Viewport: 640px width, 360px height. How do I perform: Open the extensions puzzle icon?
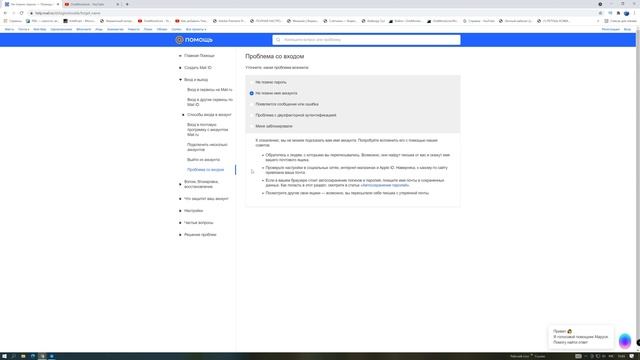618,13
